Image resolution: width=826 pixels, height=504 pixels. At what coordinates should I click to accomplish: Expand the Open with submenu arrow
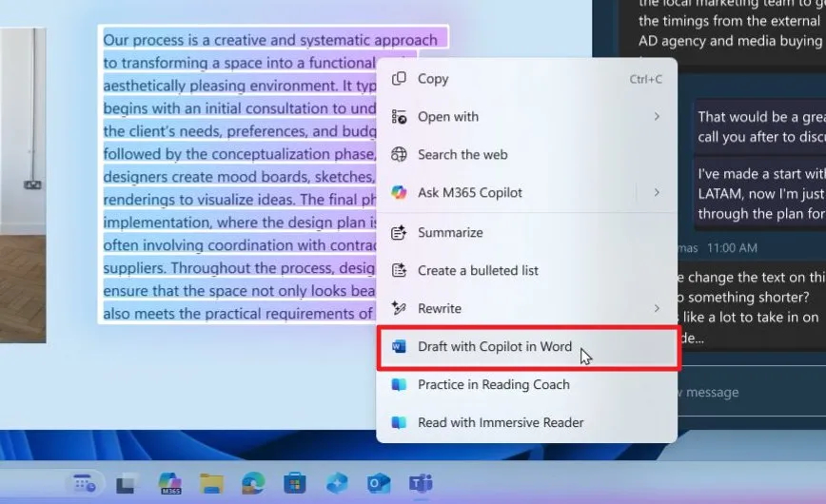point(657,116)
